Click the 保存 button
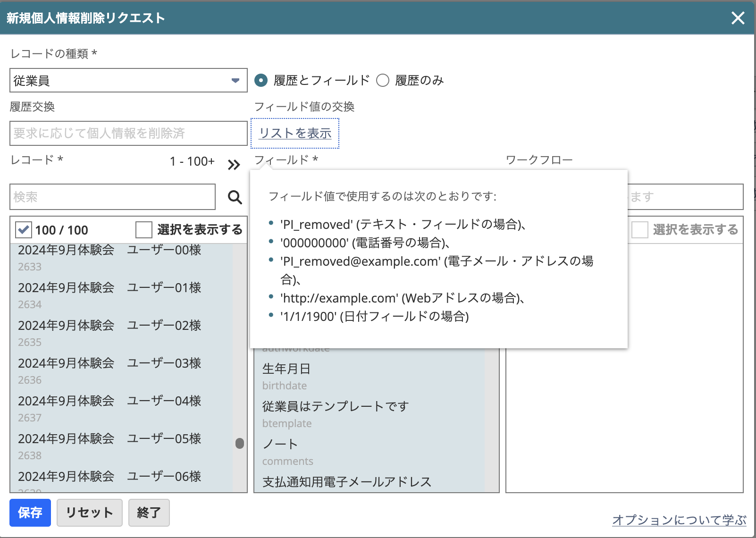This screenshot has height=538, width=756. coord(30,513)
